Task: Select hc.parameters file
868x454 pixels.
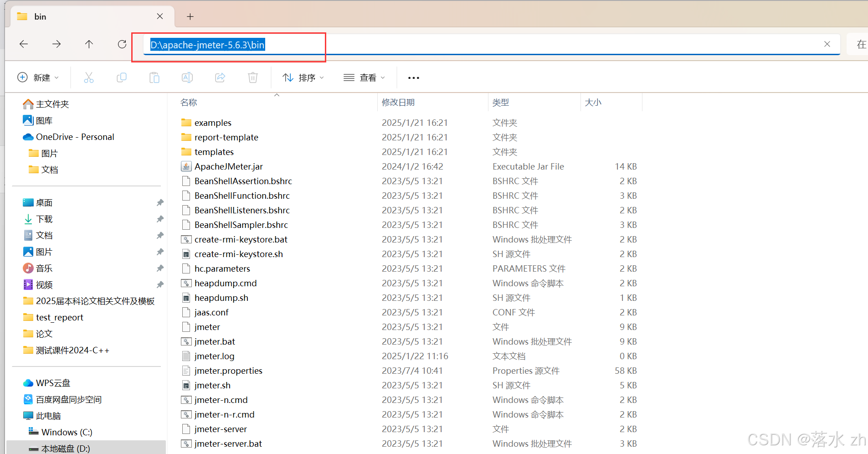Action: (x=222, y=268)
